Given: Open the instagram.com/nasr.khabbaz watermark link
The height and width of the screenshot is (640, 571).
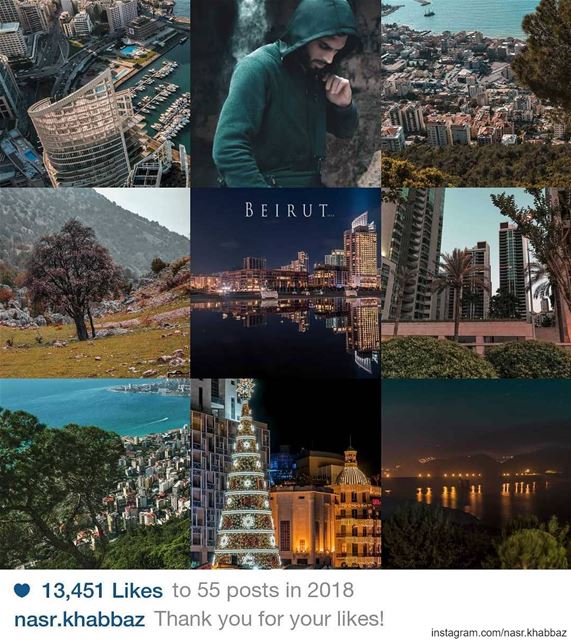Looking at the screenshot, I should 498,633.
